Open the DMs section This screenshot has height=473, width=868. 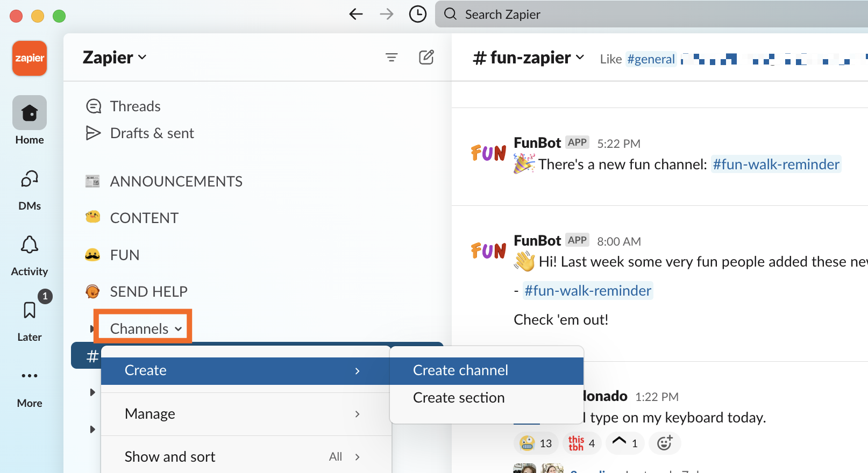pos(30,190)
